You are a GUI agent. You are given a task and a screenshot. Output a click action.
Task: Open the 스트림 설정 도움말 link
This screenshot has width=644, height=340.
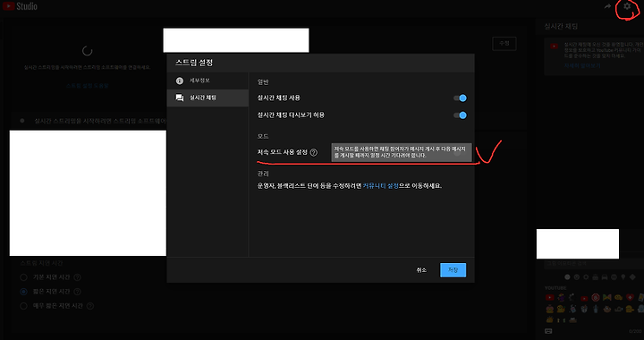(x=87, y=86)
